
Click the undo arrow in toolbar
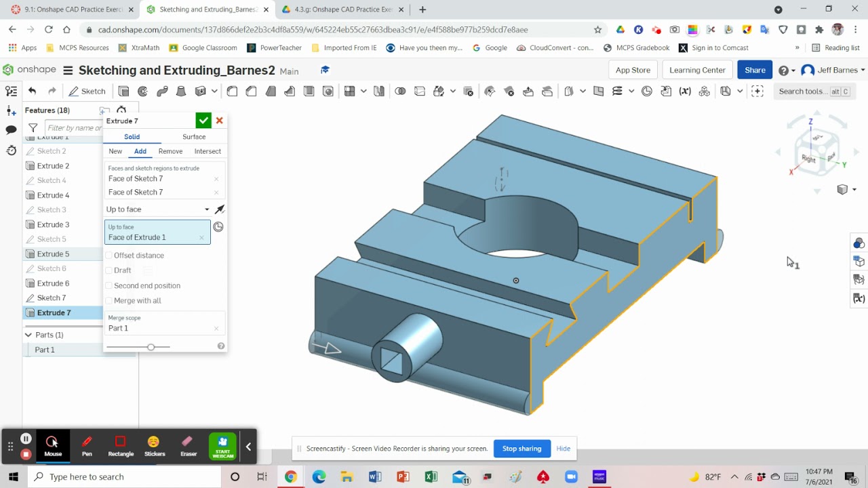[32, 91]
